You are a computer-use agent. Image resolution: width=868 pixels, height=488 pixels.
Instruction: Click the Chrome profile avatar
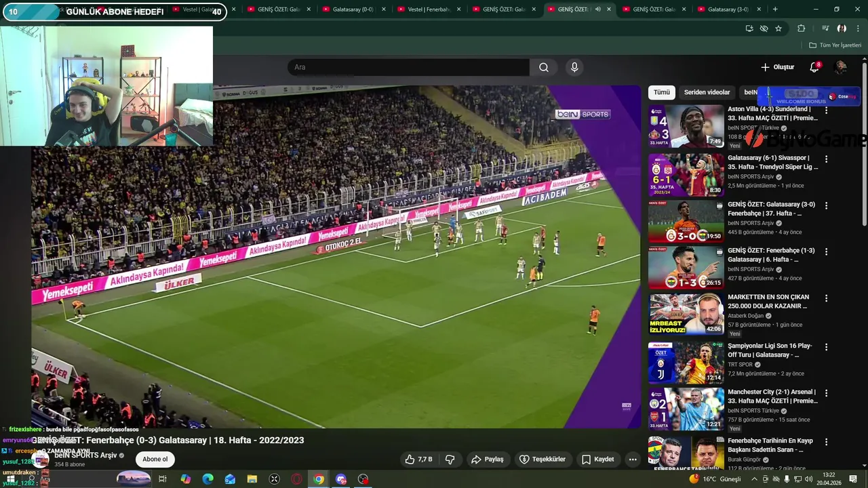[x=842, y=28]
